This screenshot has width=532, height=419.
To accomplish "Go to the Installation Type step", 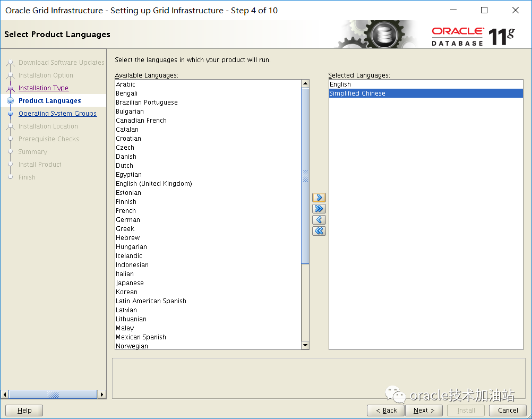I will coord(44,88).
